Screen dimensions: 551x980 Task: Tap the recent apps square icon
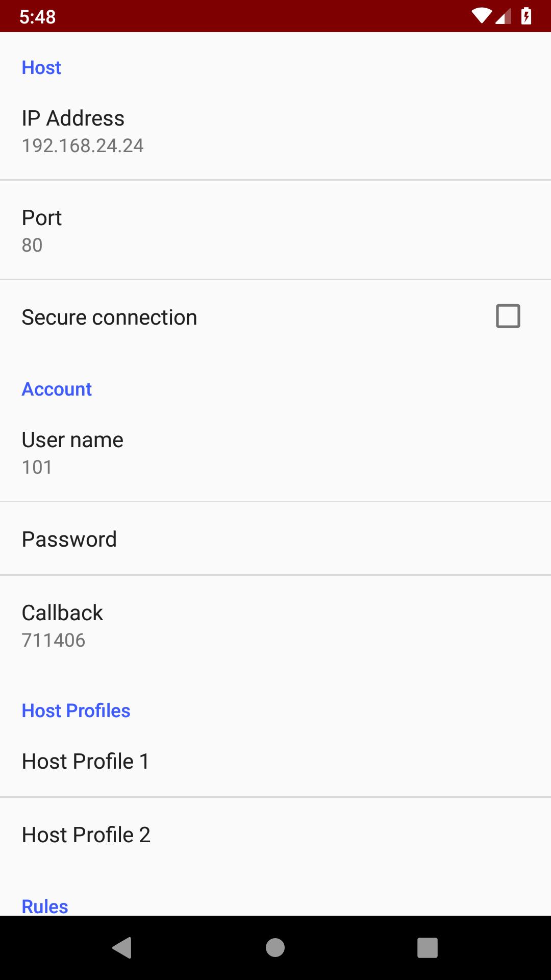click(x=428, y=947)
